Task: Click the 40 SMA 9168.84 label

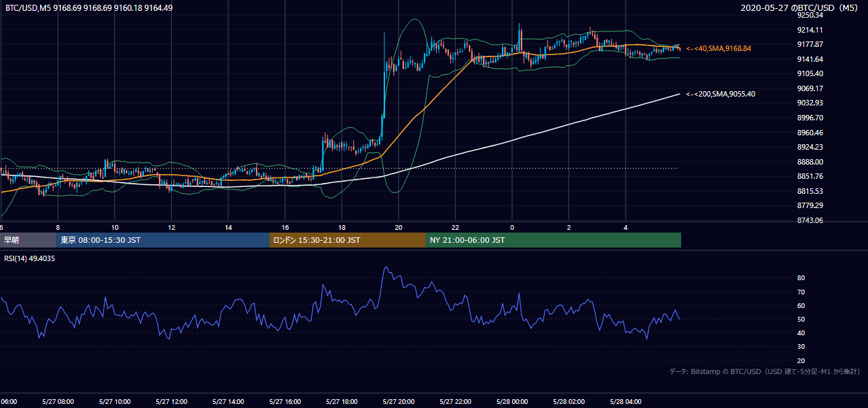Action: [719, 48]
